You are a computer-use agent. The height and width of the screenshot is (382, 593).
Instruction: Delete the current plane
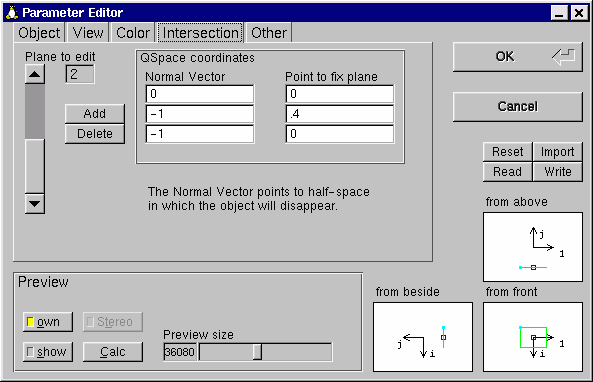(x=95, y=134)
